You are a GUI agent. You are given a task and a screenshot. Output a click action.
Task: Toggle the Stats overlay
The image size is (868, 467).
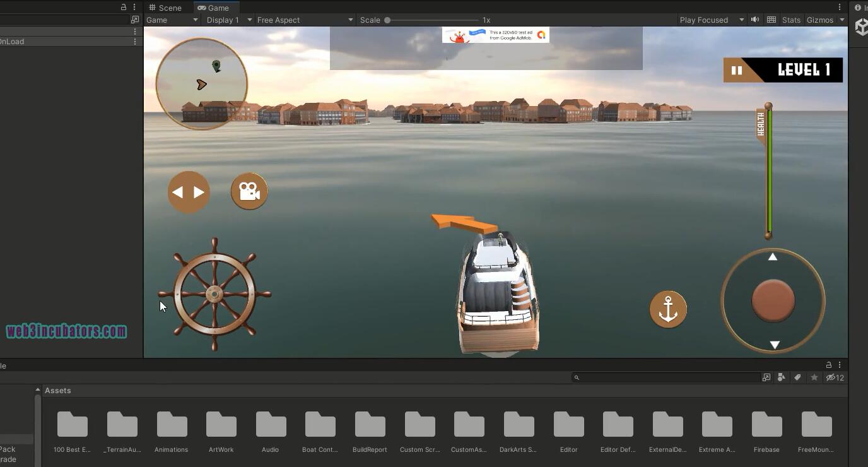coord(791,20)
